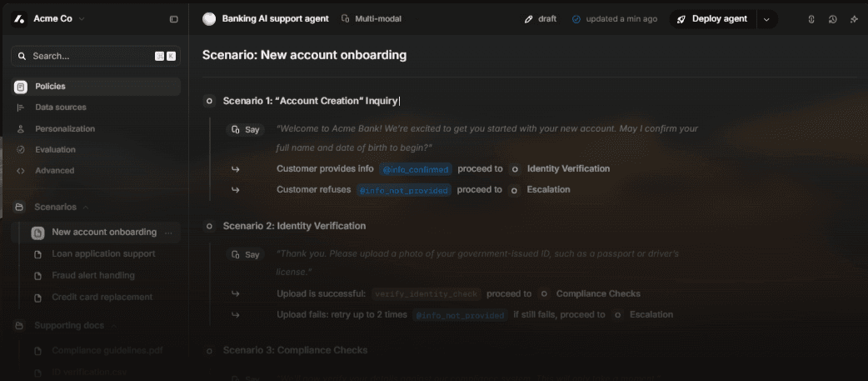Click the Scenarios folder icon
Viewport: 868px width, 381px height.
tap(19, 207)
